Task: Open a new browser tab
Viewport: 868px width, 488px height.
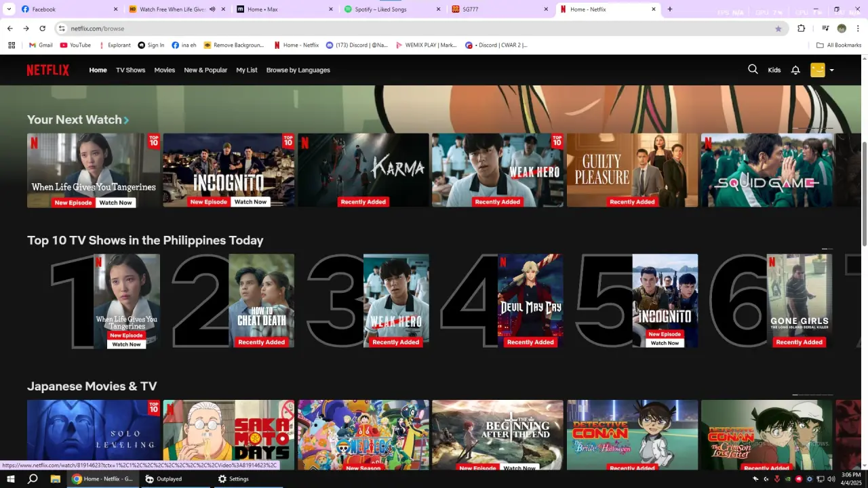Action: pos(670,9)
